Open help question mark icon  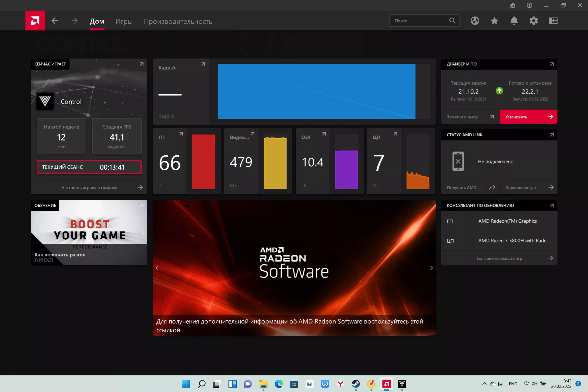point(529,5)
